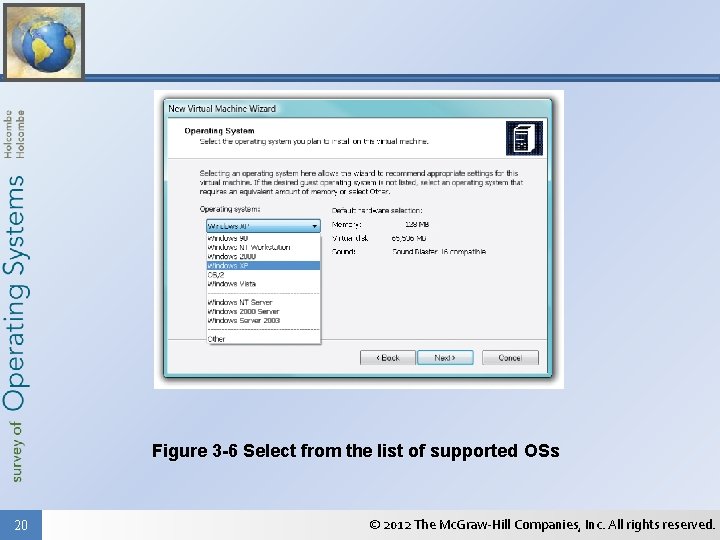Click the Memory value 128 MB
This screenshot has height=540, width=720.
coord(417,225)
